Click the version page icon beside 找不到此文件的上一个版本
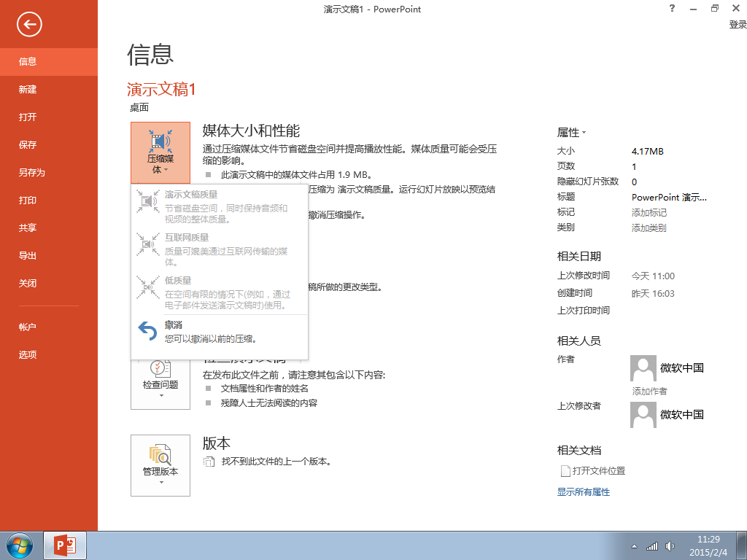Image resolution: width=747 pixels, height=560 pixels. click(x=209, y=462)
